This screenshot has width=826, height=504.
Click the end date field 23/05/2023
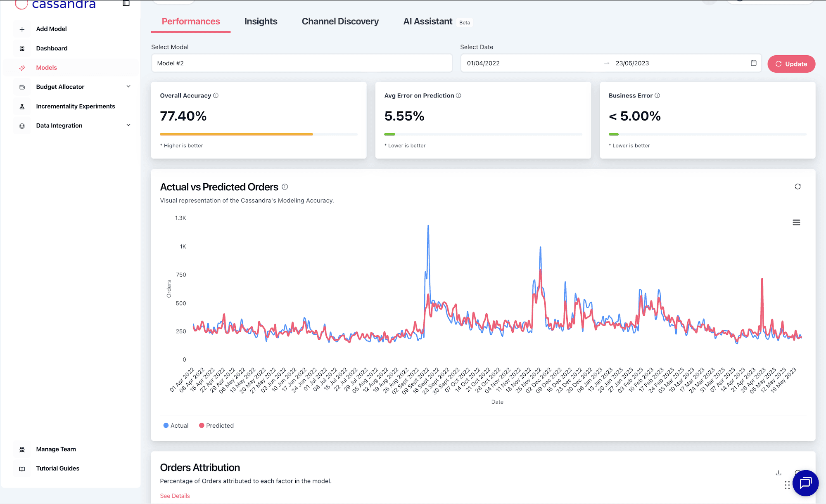[x=632, y=63]
